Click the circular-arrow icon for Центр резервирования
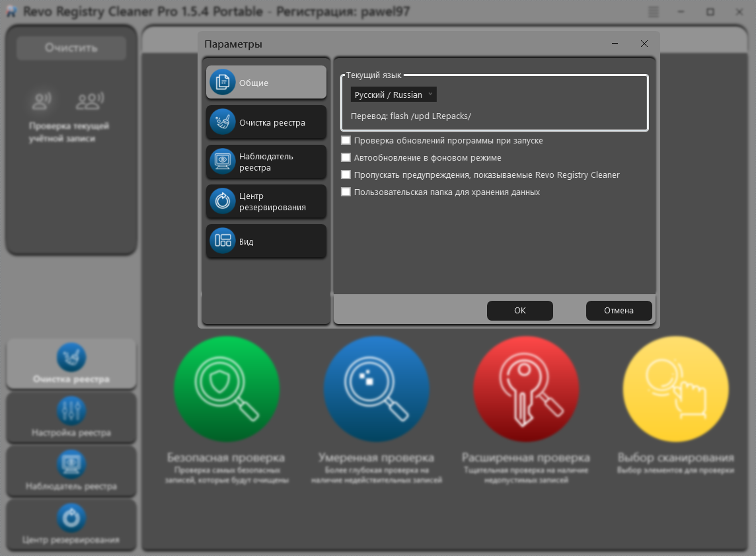Image resolution: width=756 pixels, height=556 pixels. (222, 201)
